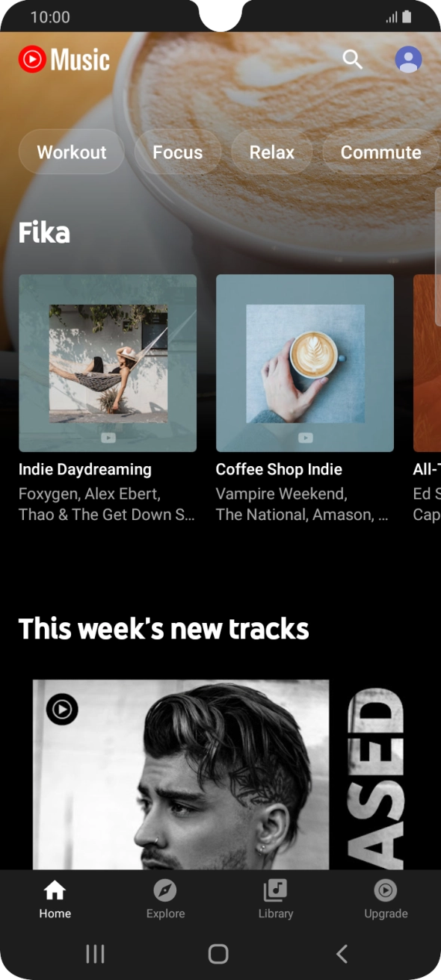Open the Library tab icon
Viewport: 441px width, 980px height.
[x=275, y=890]
